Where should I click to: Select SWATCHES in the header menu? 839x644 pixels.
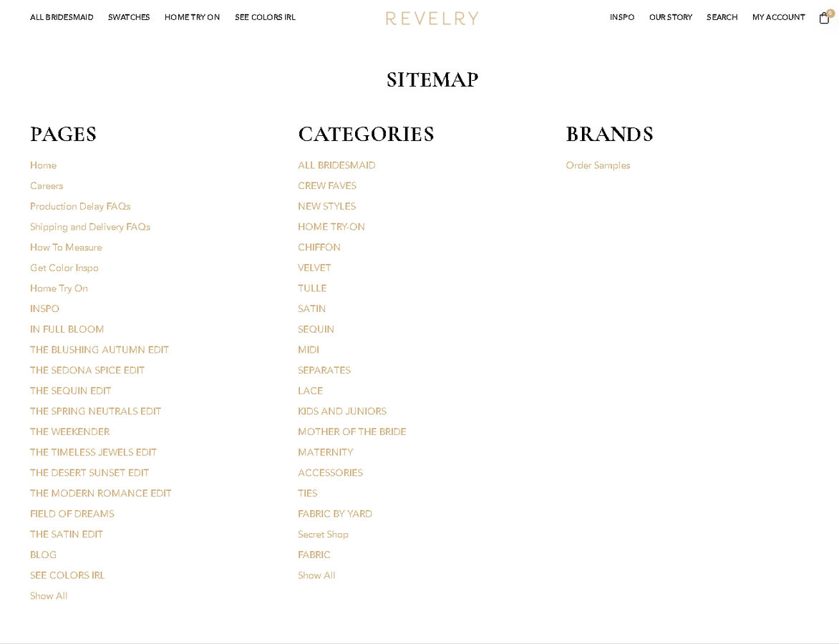coord(129,17)
